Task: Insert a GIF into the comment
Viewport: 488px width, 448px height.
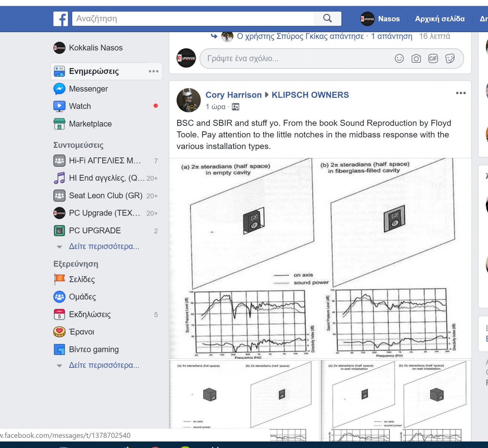Action: click(433, 58)
